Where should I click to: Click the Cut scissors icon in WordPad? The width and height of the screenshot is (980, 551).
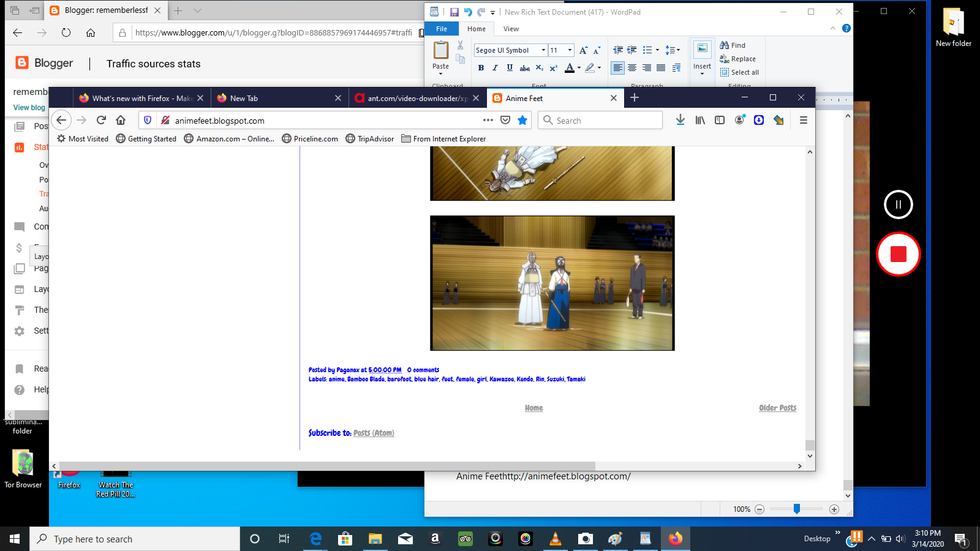pyautogui.click(x=461, y=45)
